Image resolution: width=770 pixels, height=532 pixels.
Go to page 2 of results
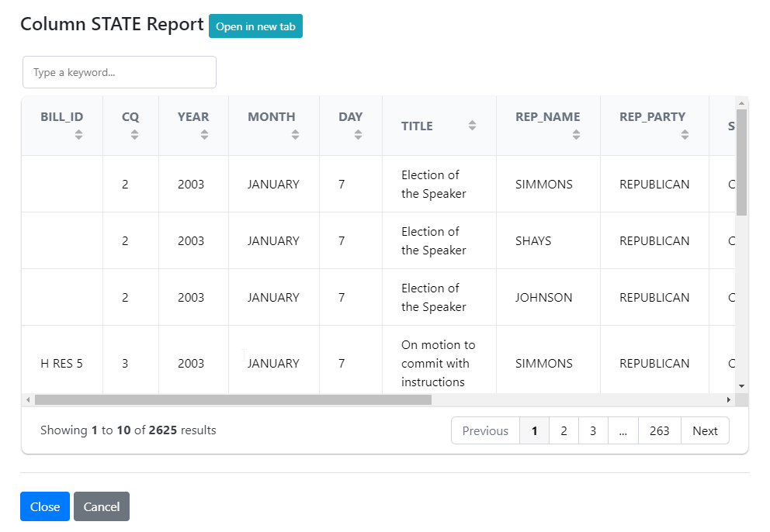(x=564, y=430)
